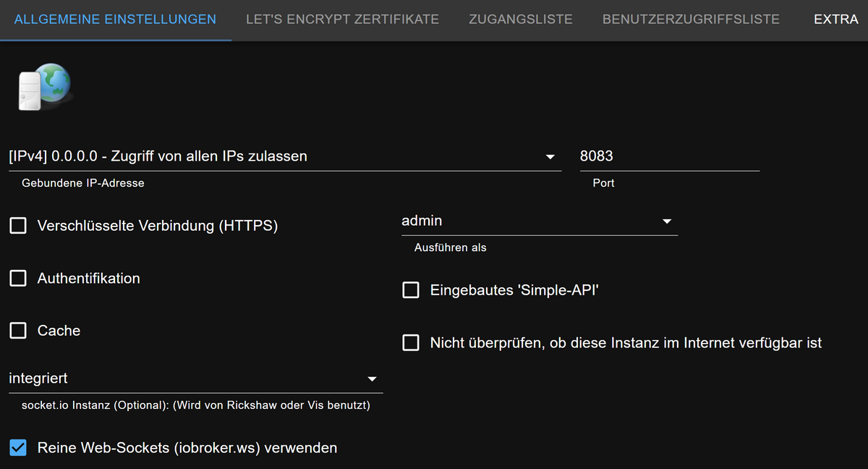
Task: Uncheck Reine Web-Sockets (iobroker.ws) verwenden
Action: click(18, 448)
